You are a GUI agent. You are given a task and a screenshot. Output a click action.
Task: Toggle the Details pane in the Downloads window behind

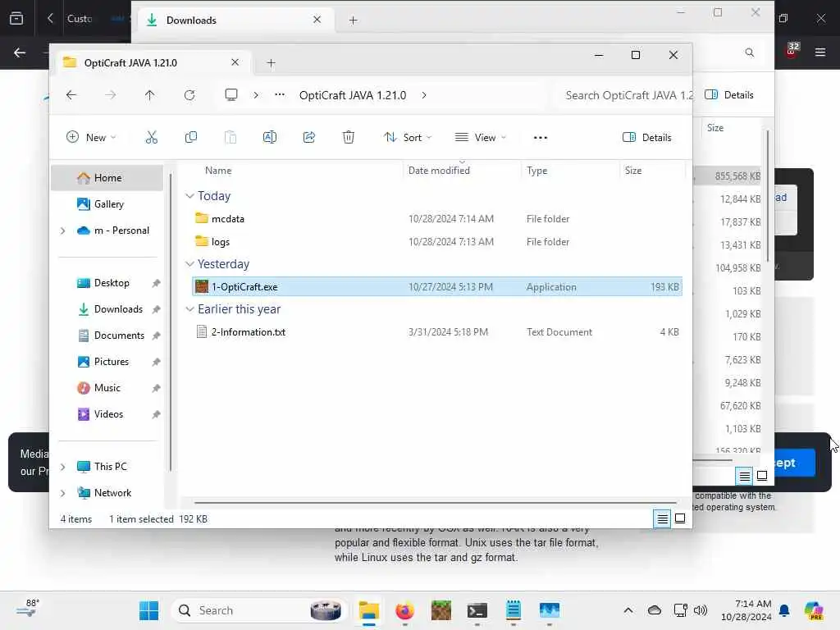729,95
